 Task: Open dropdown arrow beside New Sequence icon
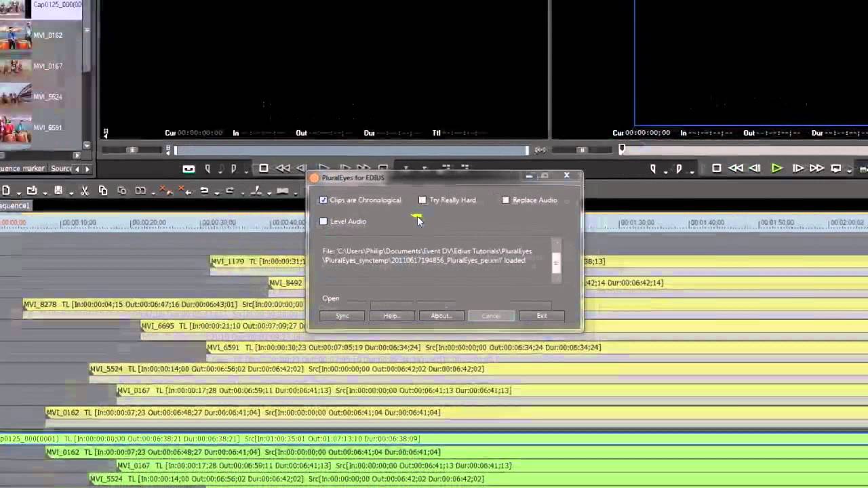(19, 194)
